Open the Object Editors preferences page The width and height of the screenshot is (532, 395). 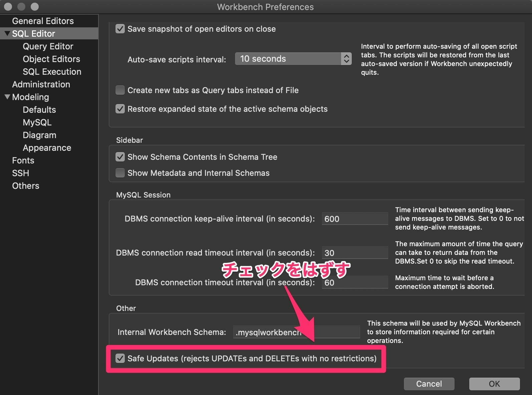tap(51, 59)
